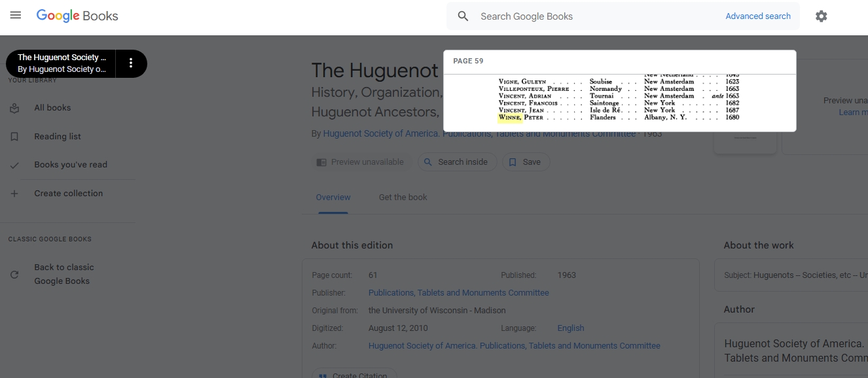The image size is (868, 378).
Task: Open the settings gear icon
Action: tap(821, 16)
